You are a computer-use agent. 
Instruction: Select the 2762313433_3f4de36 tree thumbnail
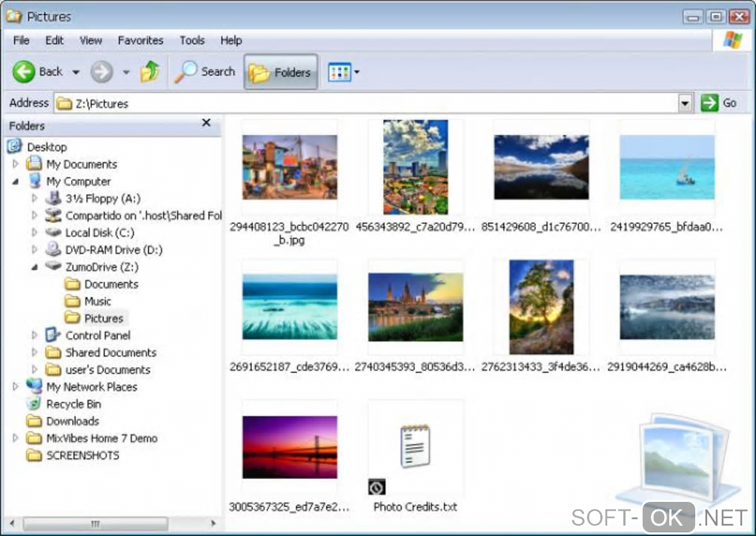[542, 307]
